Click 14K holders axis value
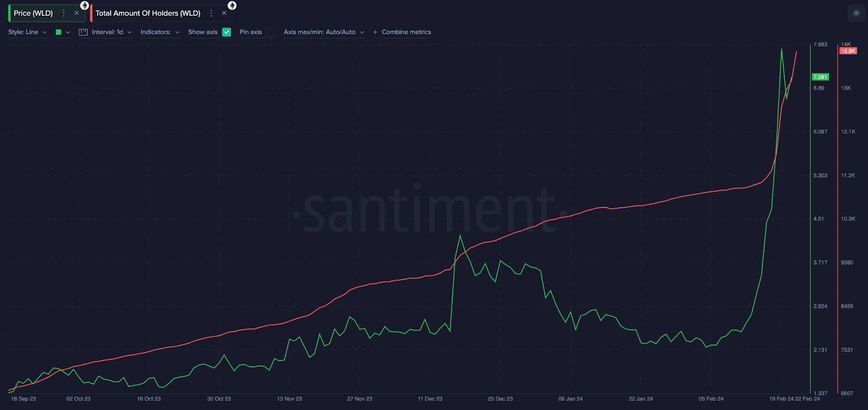The height and width of the screenshot is (410, 868). [846, 45]
